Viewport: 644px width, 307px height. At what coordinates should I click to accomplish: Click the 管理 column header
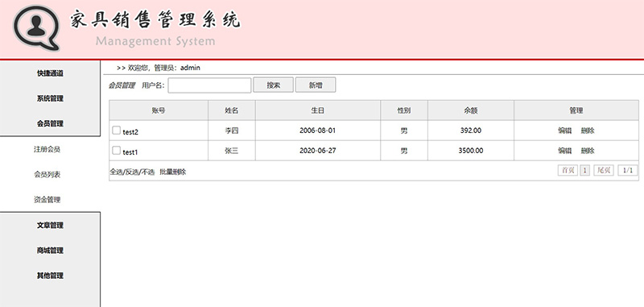point(576,110)
